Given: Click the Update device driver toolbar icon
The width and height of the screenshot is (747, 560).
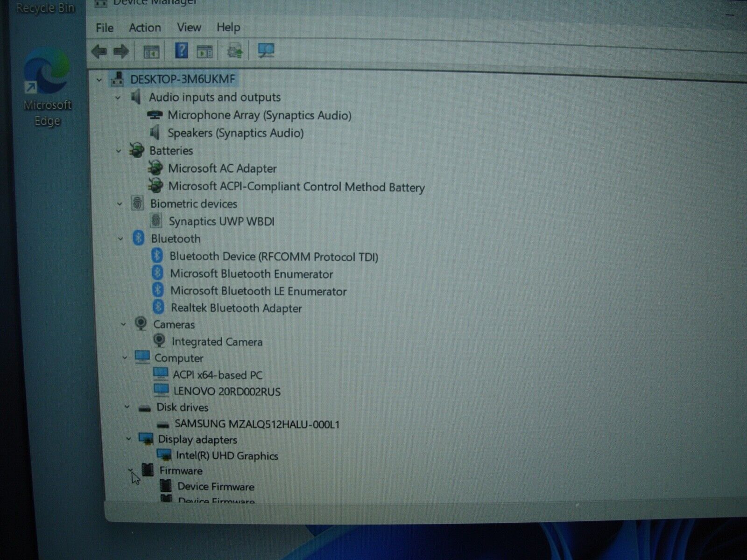Looking at the screenshot, I should pyautogui.click(x=235, y=51).
